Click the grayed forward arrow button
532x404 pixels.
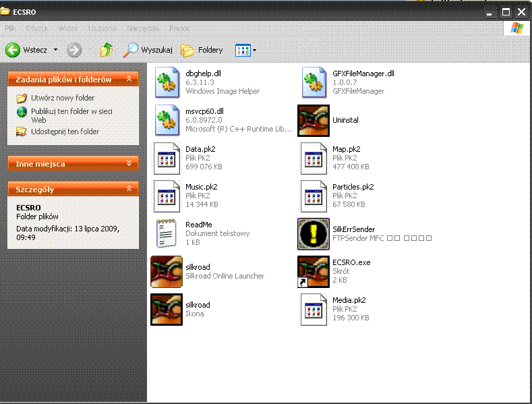pyautogui.click(x=74, y=50)
